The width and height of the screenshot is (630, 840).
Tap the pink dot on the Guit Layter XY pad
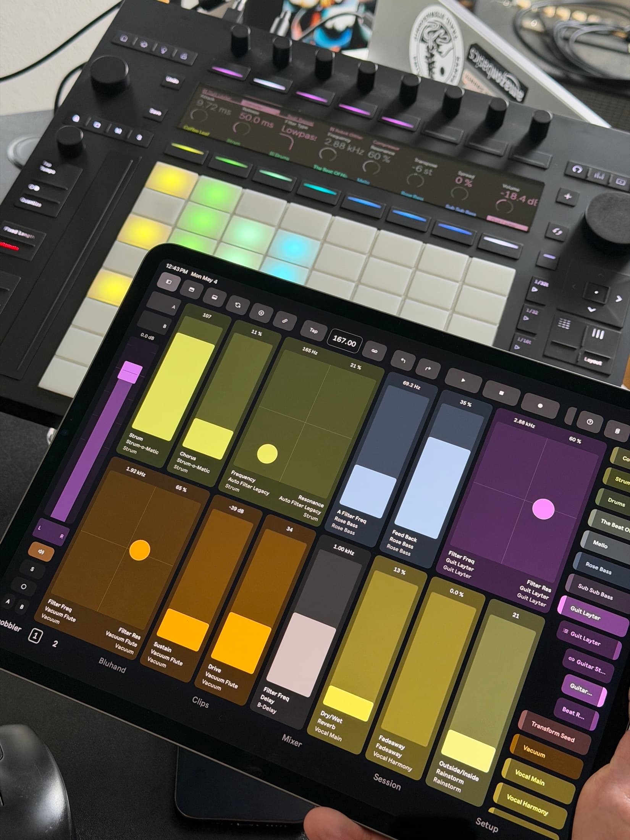pos(543,509)
